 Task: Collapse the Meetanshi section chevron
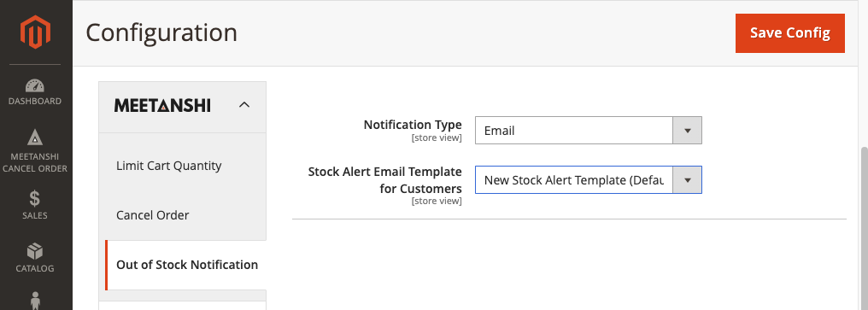[244, 105]
